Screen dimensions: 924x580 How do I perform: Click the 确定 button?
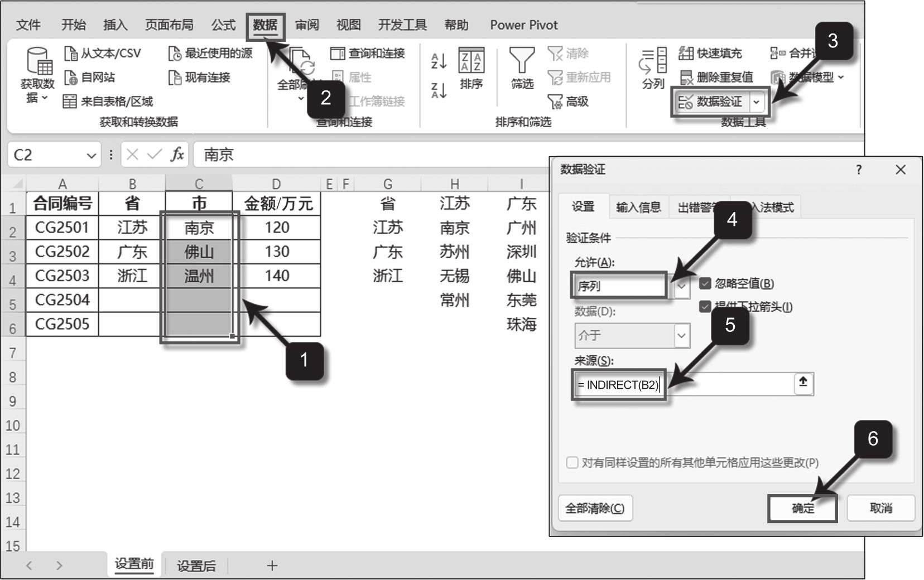click(802, 508)
